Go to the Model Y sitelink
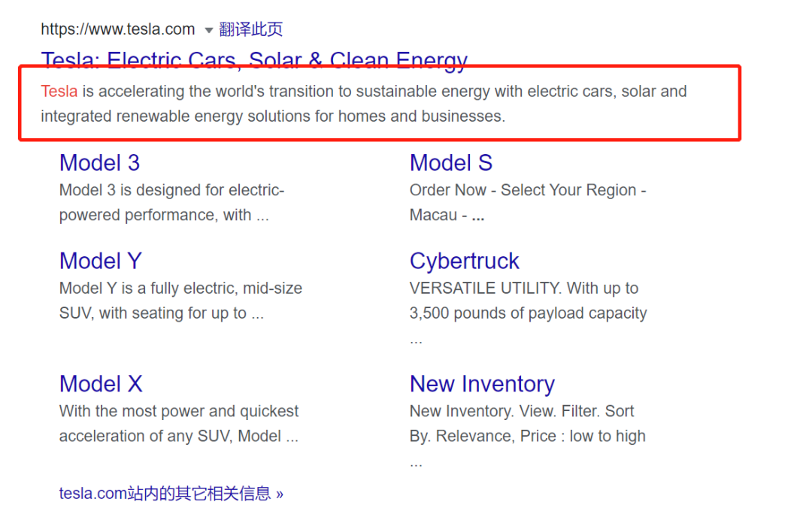812x523 pixels. (100, 261)
